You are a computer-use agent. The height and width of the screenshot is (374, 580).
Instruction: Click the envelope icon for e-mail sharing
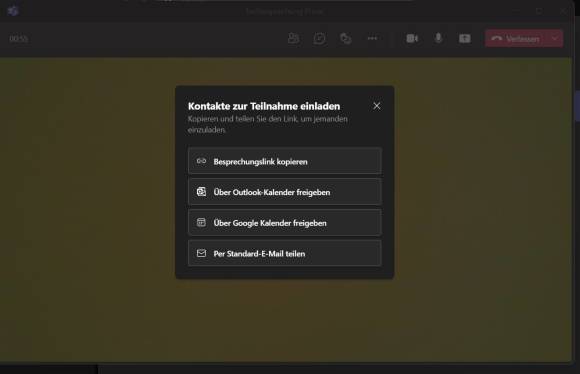pos(201,253)
